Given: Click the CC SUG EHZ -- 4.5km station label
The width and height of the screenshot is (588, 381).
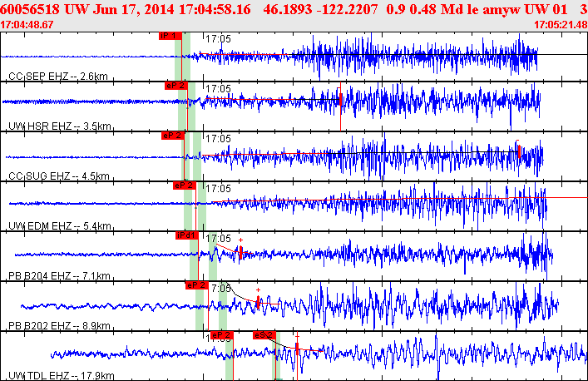Looking at the screenshot, I should (59, 176).
